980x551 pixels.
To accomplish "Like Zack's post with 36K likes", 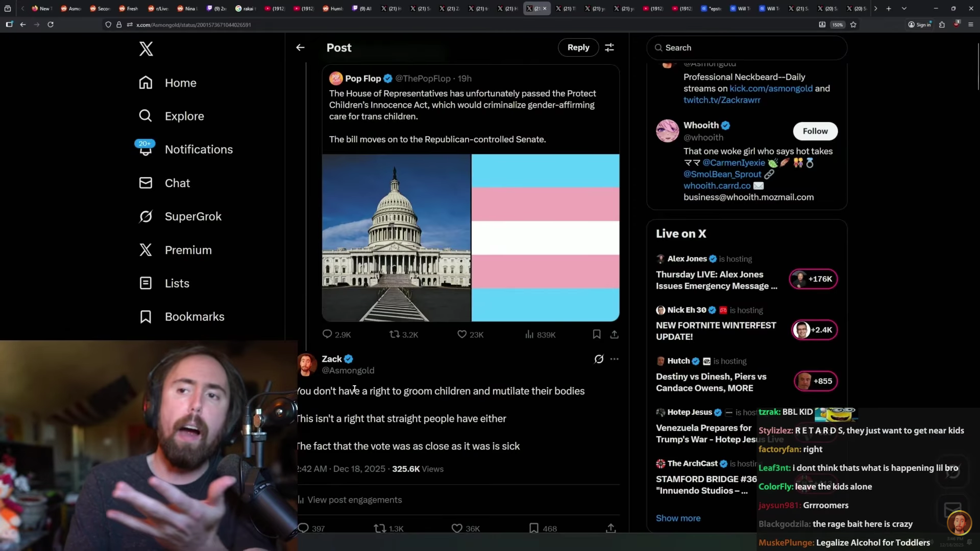I will click(457, 529).
